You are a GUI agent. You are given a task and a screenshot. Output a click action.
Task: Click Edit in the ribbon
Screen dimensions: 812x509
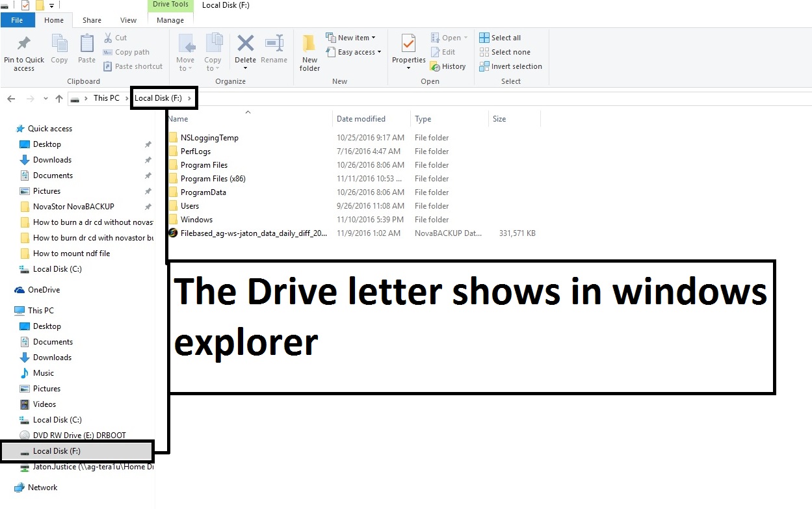point(443,52)
